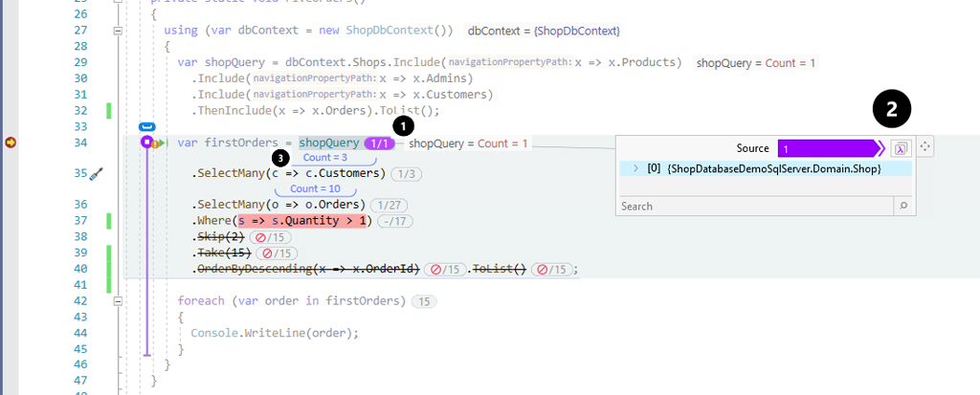This screenshot has height=395, width=980.
Task: Click the struck-through OrderByDescending call
Action: (x=308, y=270)
